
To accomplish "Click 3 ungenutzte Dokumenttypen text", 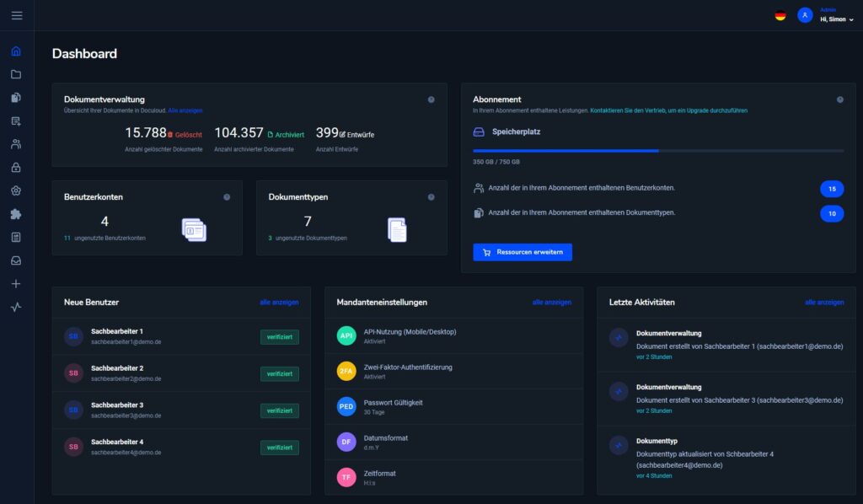I will (x=308, y=239).
